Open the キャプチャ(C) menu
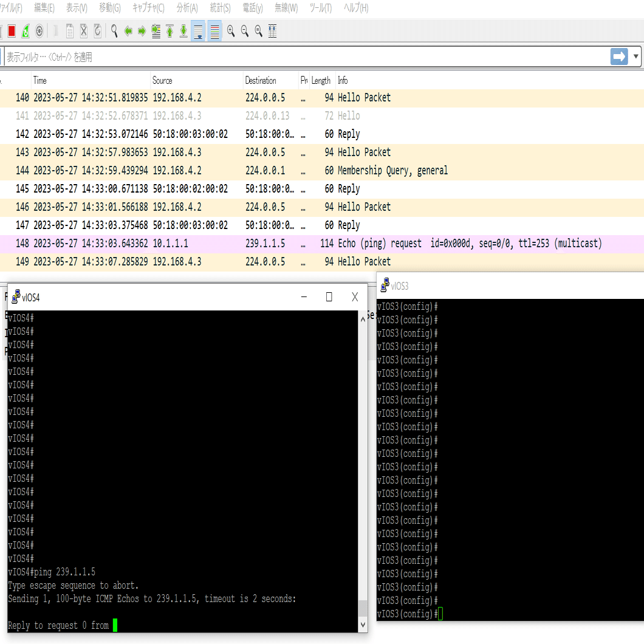 [x=148, y=8]
